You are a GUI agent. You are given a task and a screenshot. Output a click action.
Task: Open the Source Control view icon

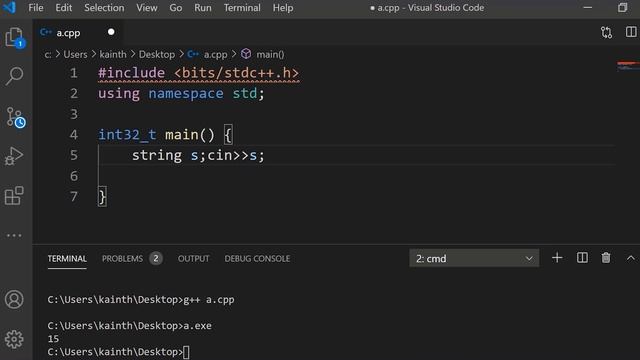click(16, 117)
